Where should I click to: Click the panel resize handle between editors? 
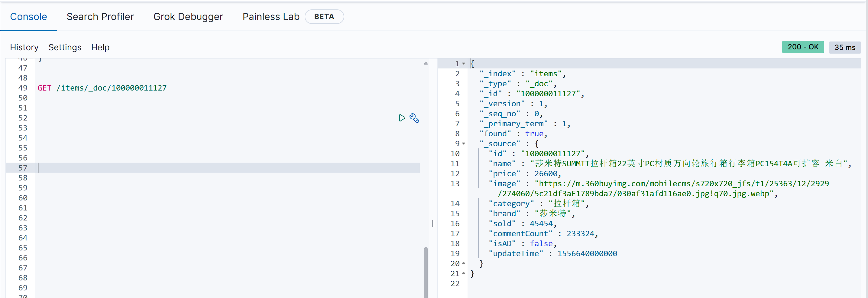(x=433, y=223)
